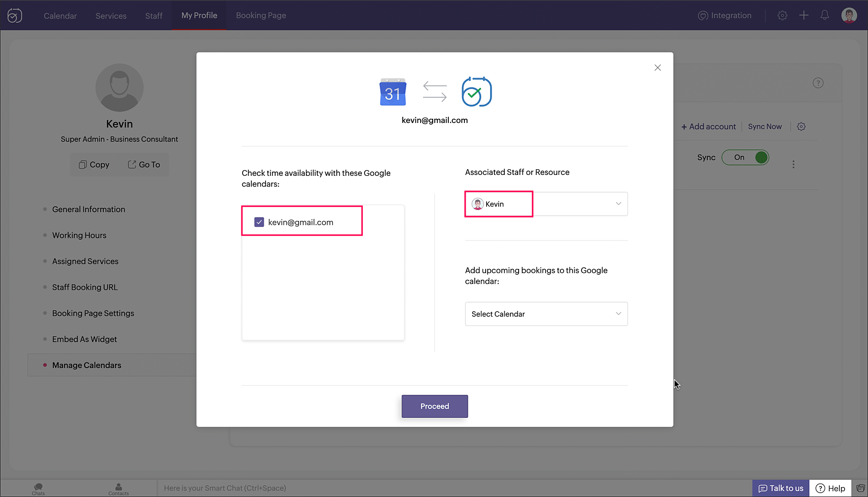Open the Booking Page tab
Viewport: 868px width, 497px height.
tap(261, 15)
